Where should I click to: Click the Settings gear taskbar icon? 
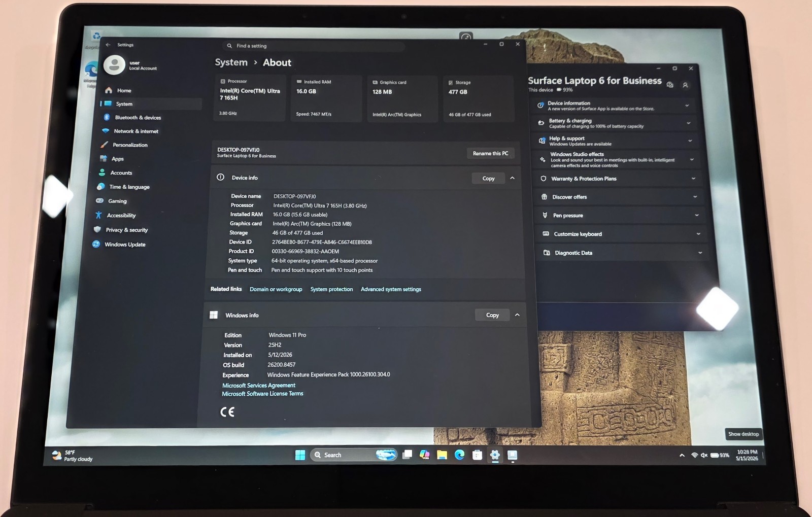click(495, 455)
